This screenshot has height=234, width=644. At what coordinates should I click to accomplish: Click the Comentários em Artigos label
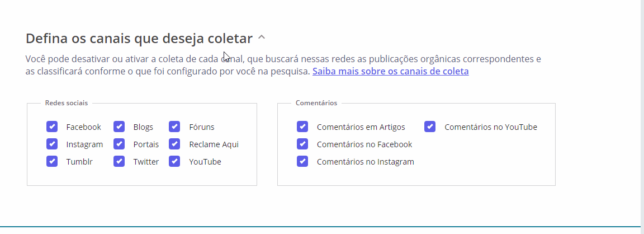click(x=361, y=127)
